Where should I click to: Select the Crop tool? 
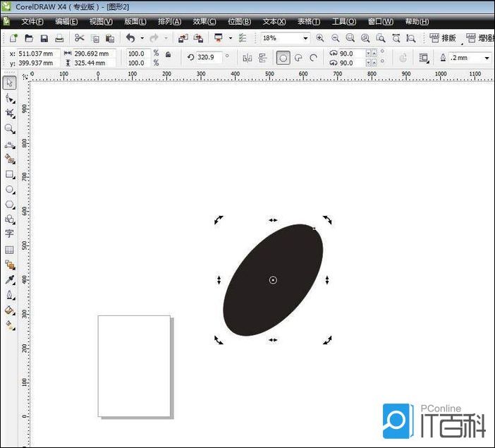click(x=10, y=114)
